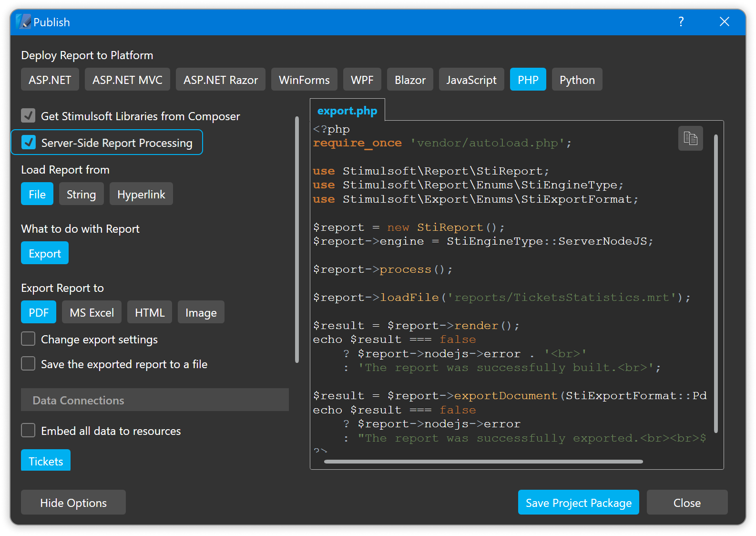Click the code view vertical scrollbar
Screen dimensions: 756x536
click(716, 284)
